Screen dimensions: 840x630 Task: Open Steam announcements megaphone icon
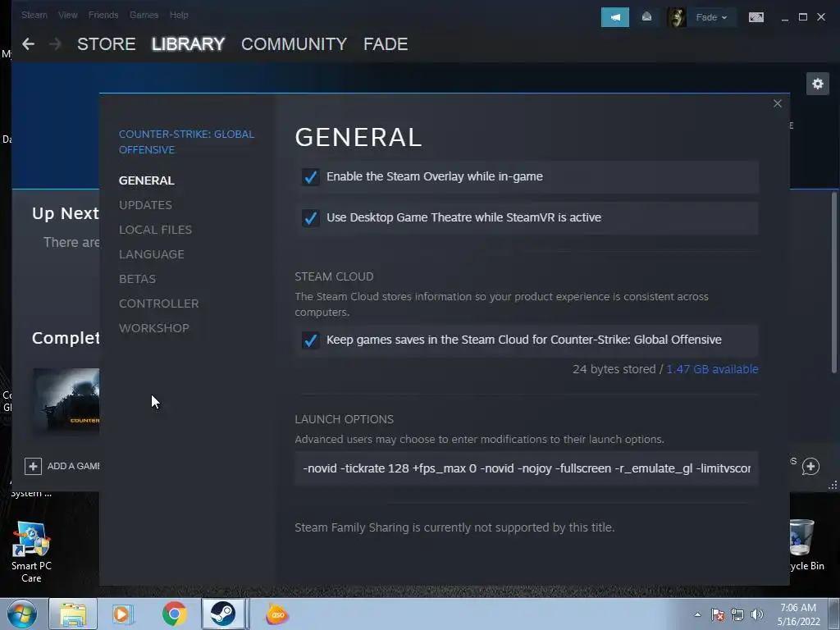click(x=615, y=17)
